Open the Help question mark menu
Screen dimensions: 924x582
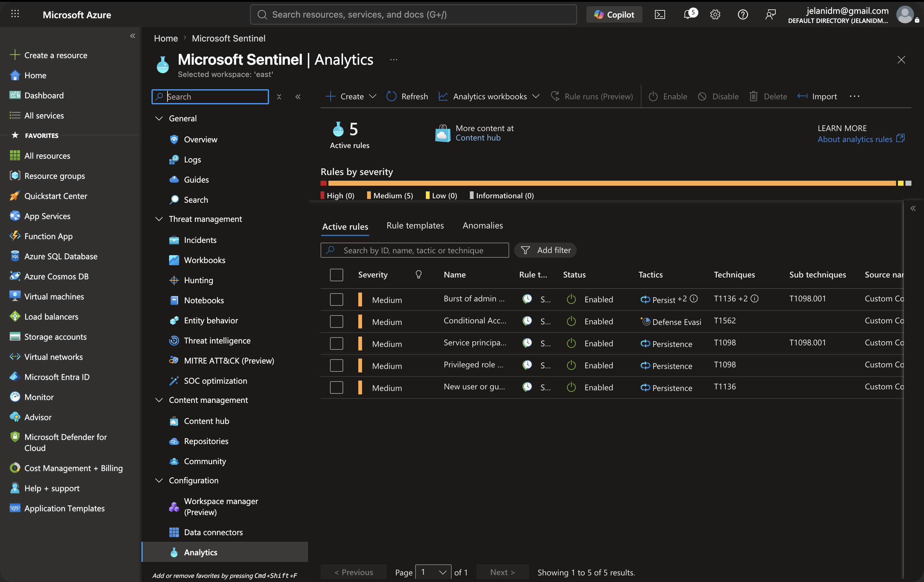742,14
